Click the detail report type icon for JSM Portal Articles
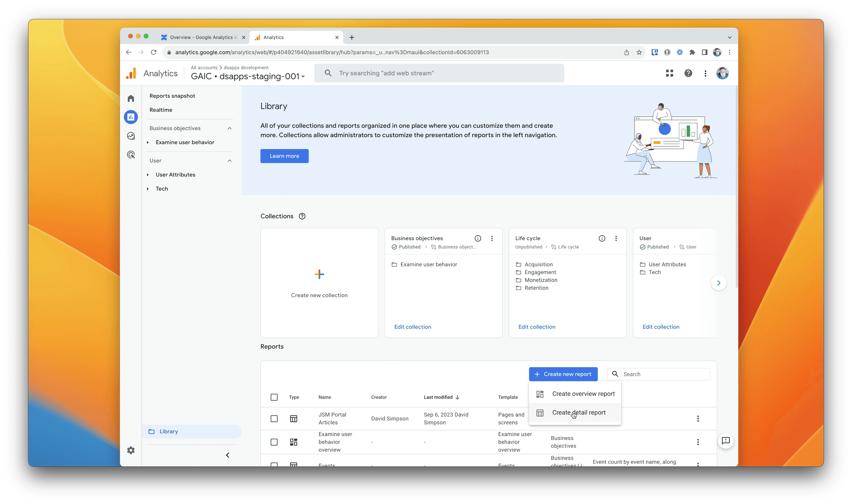Screen dimensions: 852x504 click(293, 419)
